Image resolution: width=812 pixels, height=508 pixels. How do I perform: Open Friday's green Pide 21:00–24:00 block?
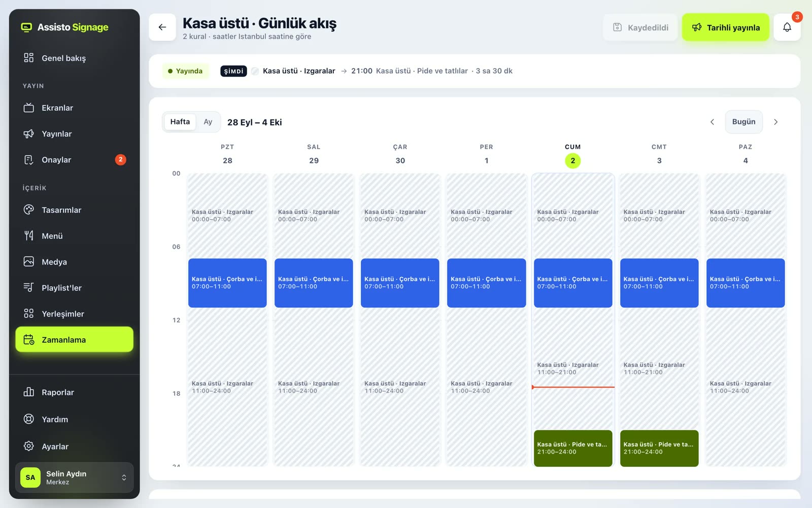pos(573,449)
